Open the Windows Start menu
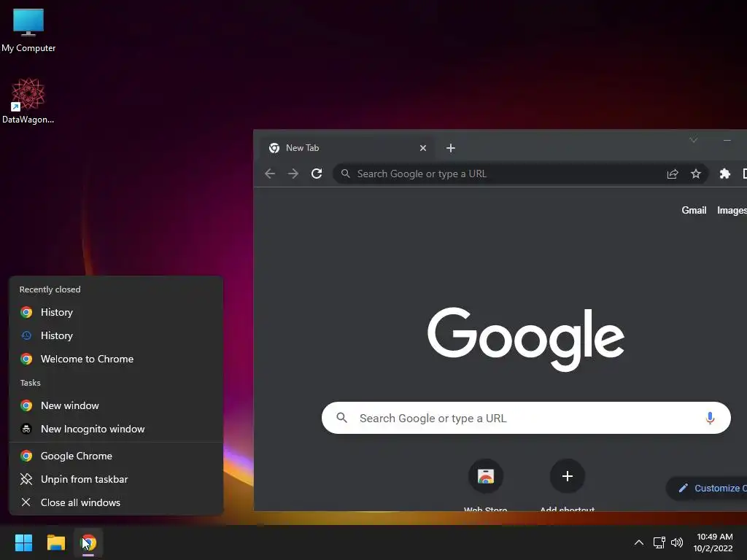 (x=23, y=542)
